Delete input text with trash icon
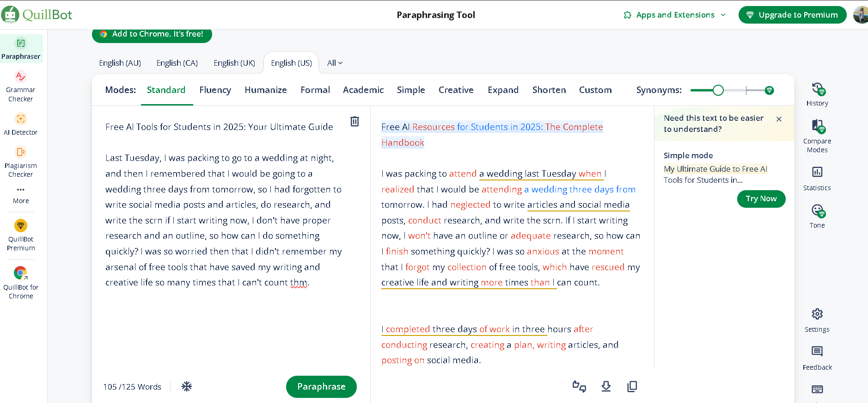The width and height of the screenshot is (868, 403). [x=355, y=121]
